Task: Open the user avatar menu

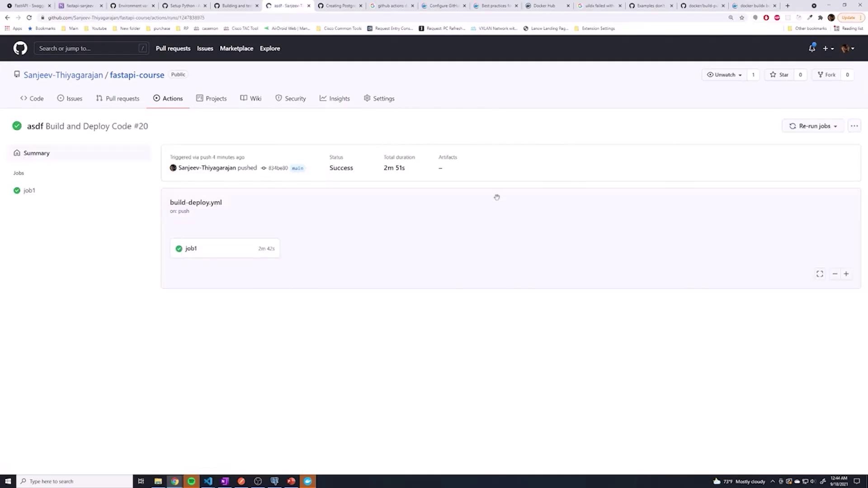Action: [x=848, y=48]
